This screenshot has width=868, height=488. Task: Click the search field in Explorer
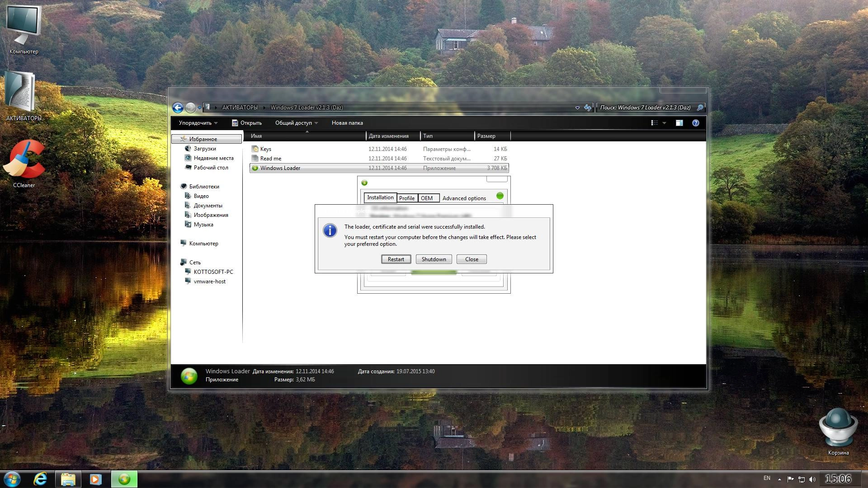646,108
